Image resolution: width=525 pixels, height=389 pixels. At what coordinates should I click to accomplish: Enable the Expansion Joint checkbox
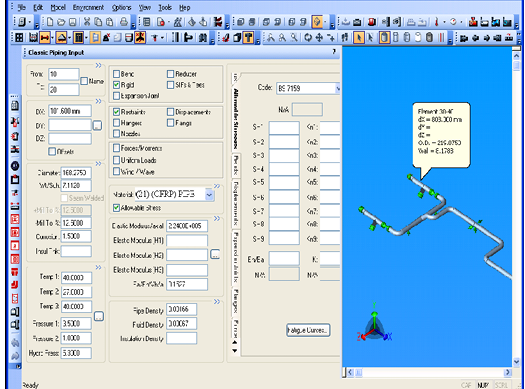click(x=117, y=96)
